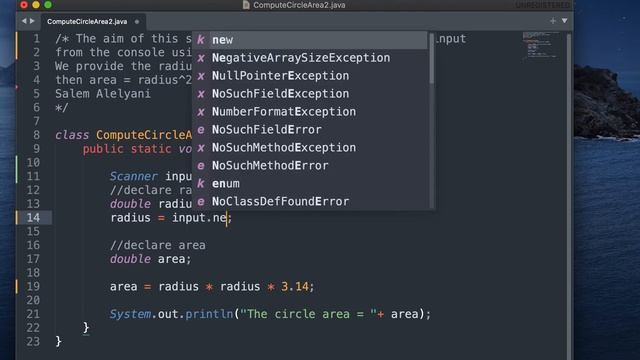Click the string "The circle area = "
The image size is (640, 360).
tap(308, 314)
